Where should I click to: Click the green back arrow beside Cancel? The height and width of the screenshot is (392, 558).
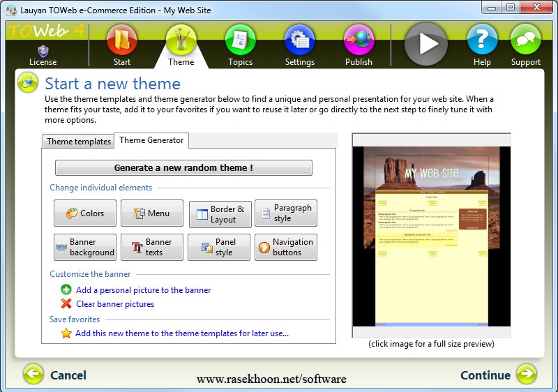pyautogui.click(x=33, y=375)
